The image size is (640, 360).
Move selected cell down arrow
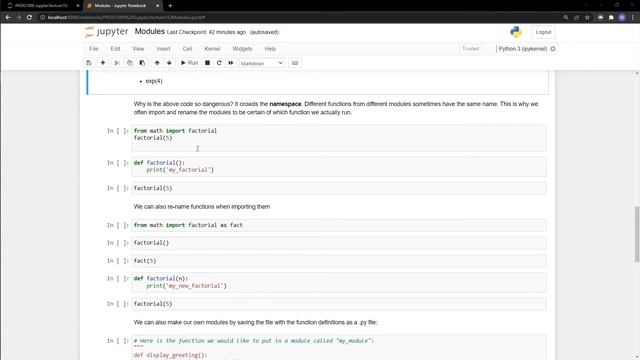click(x=169, y=63)
